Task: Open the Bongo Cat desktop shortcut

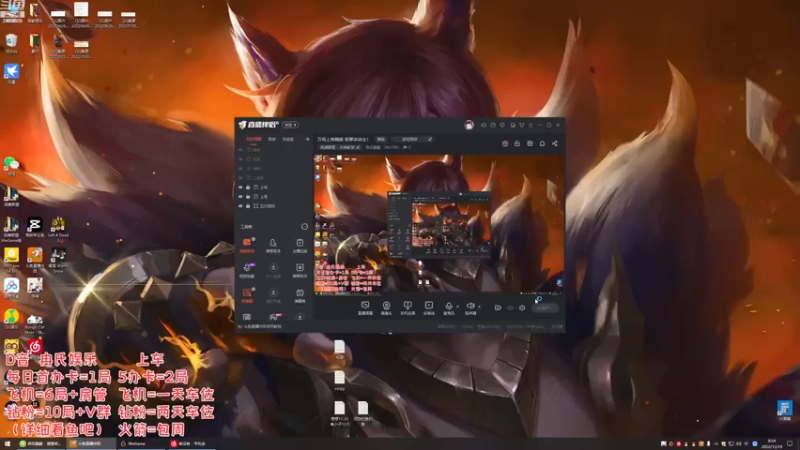Action: point(35,324)
